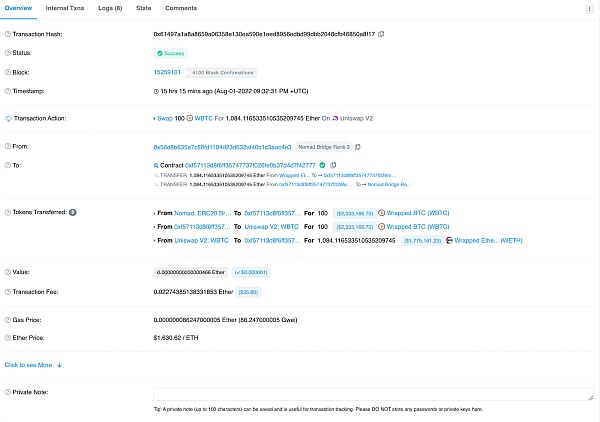Screen dimensions: 600x422
Task: Open the three-dot options menu at top right
Action: (x=587, y=8)
